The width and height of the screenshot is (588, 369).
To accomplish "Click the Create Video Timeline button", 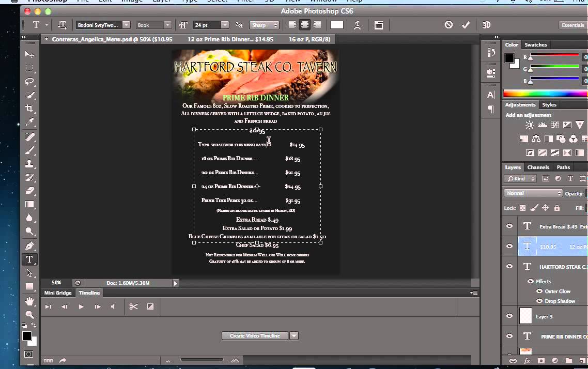I will (255, 335).
